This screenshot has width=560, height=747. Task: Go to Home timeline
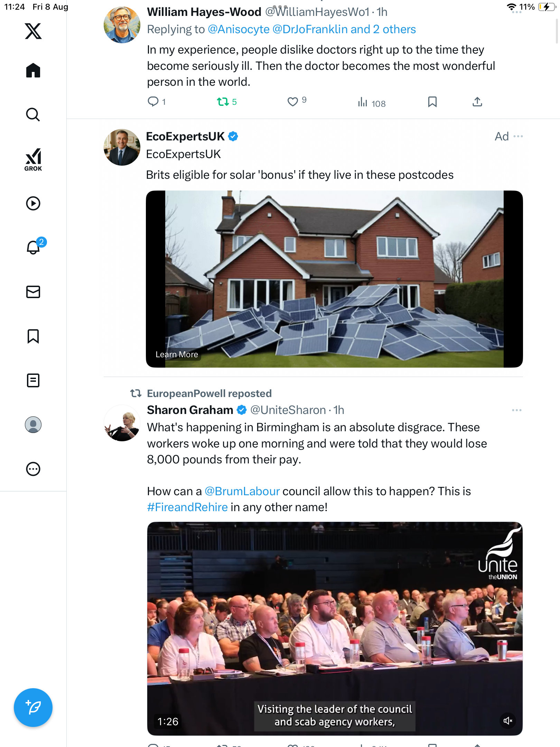pos(33,71)
